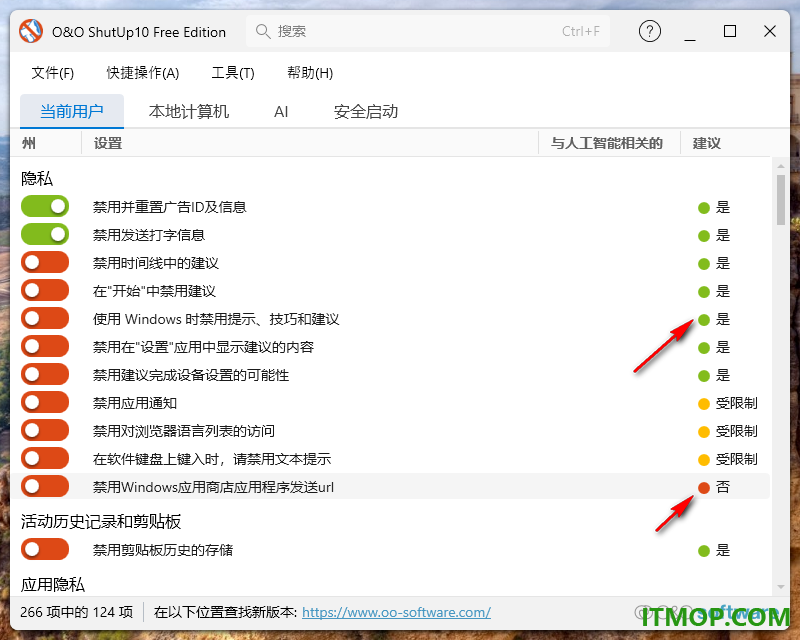Open the 工具(T) menu

233,73
